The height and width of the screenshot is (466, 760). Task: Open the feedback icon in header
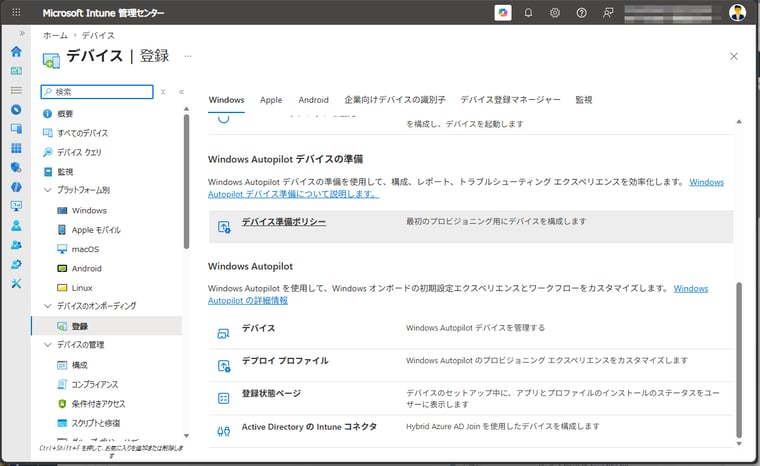pos(608,13)
